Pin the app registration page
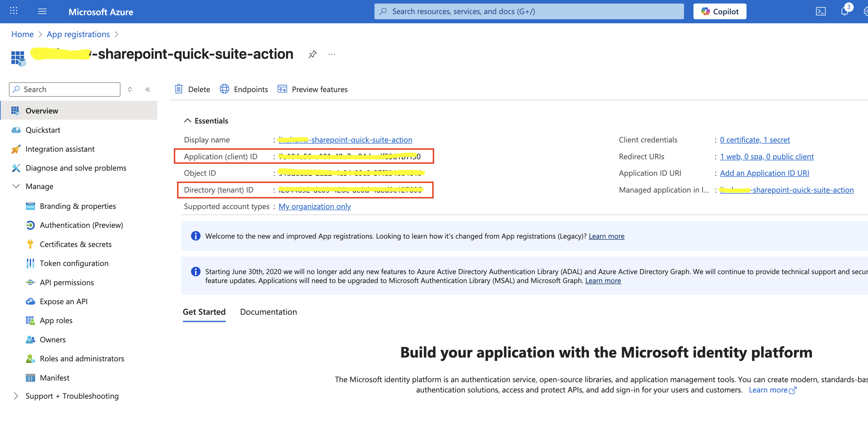Viewport: 868px width, 422px height. 312,54
